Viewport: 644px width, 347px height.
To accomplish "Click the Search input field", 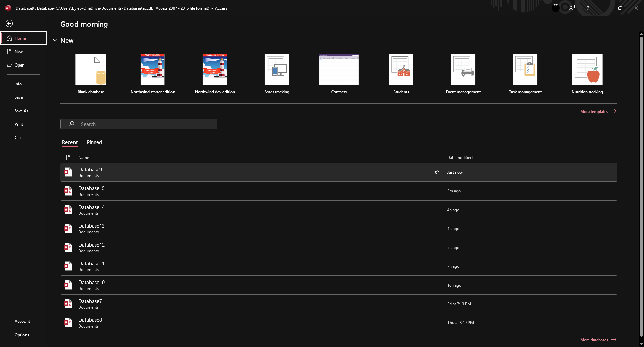I will tap(139, 124).
